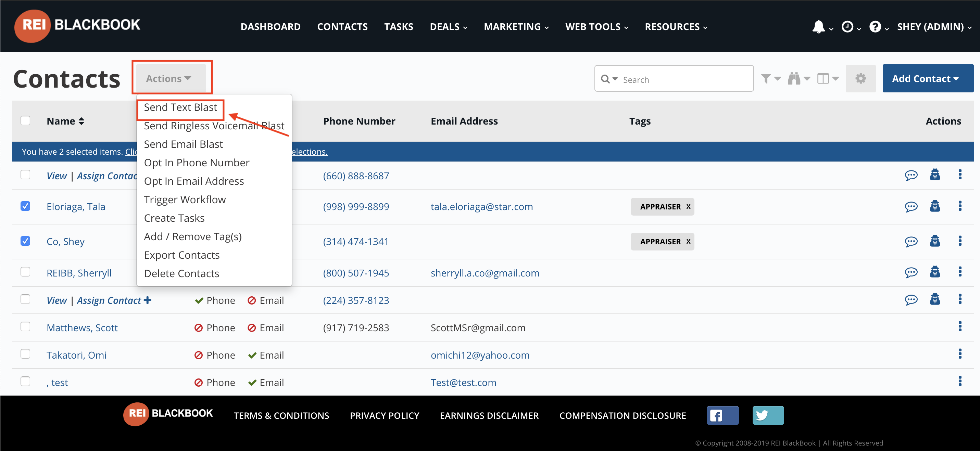Open TERMS & CONDITIONS footer link
Screen dimensions: 980x451
[281, 416]
